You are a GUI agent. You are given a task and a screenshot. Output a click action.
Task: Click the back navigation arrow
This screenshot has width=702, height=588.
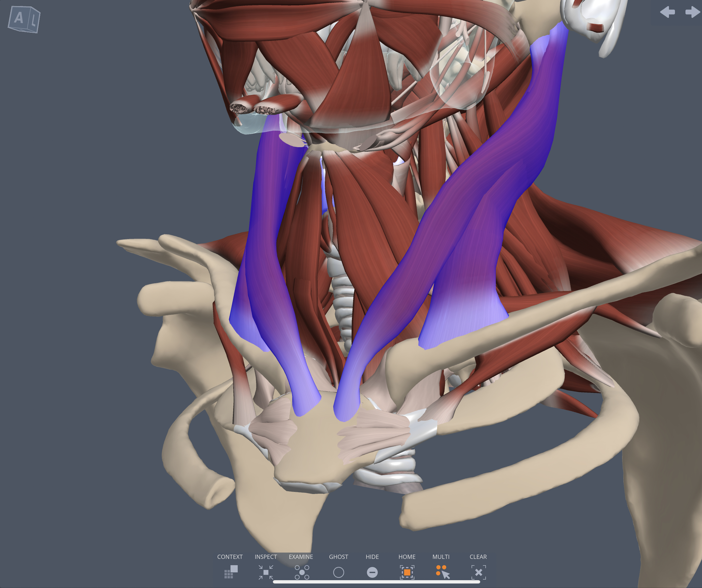coord(667,13)
